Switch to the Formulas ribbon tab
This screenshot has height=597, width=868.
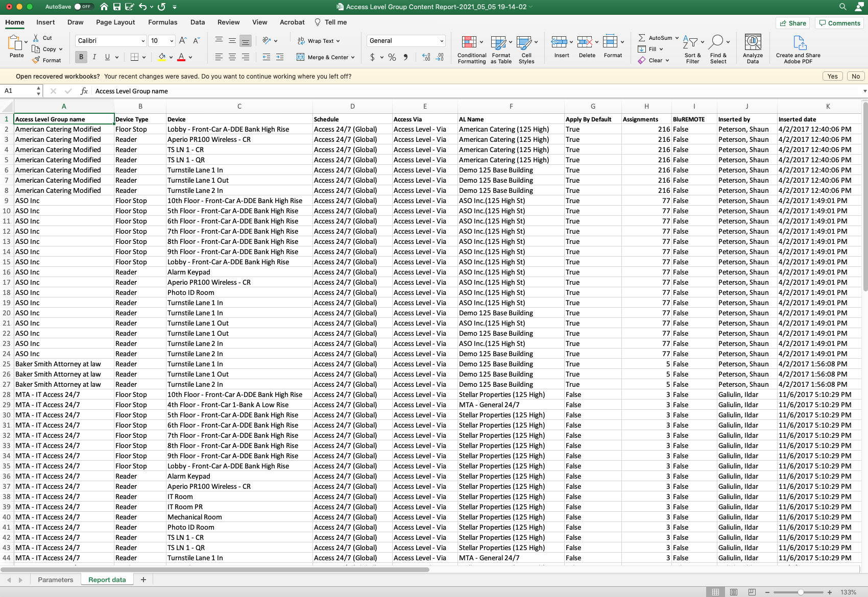click(x=163, y=22)
